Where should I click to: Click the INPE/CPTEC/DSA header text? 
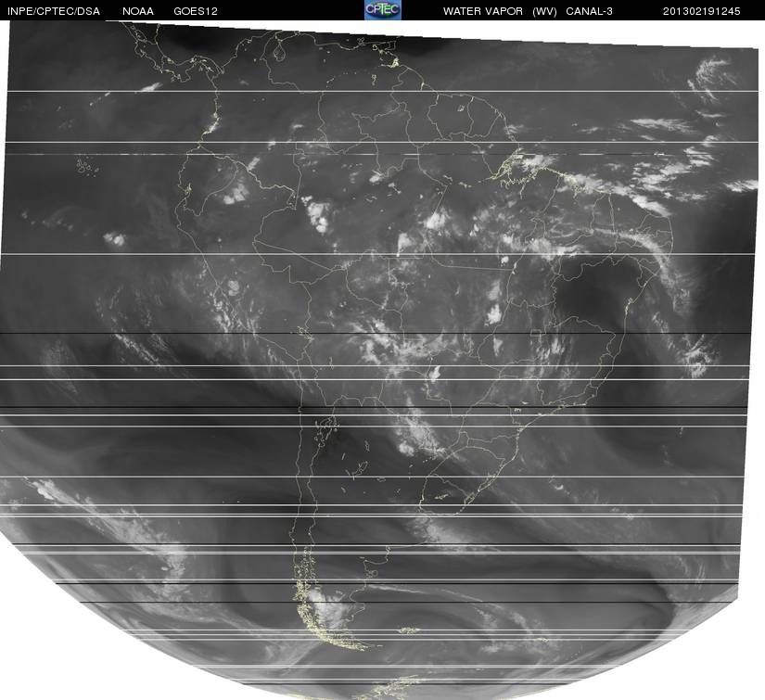tap(54, 11)
